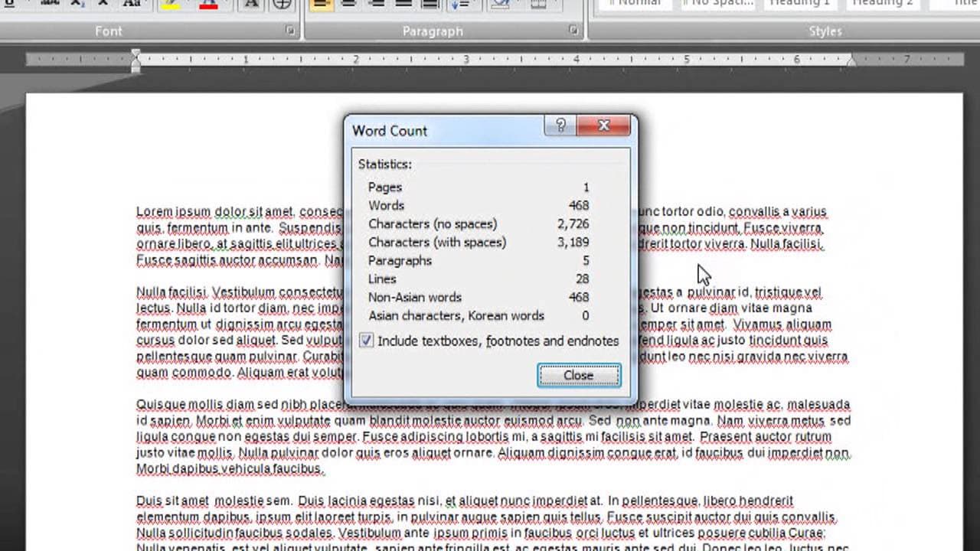Click the red font color icon

tap(207, 4)
